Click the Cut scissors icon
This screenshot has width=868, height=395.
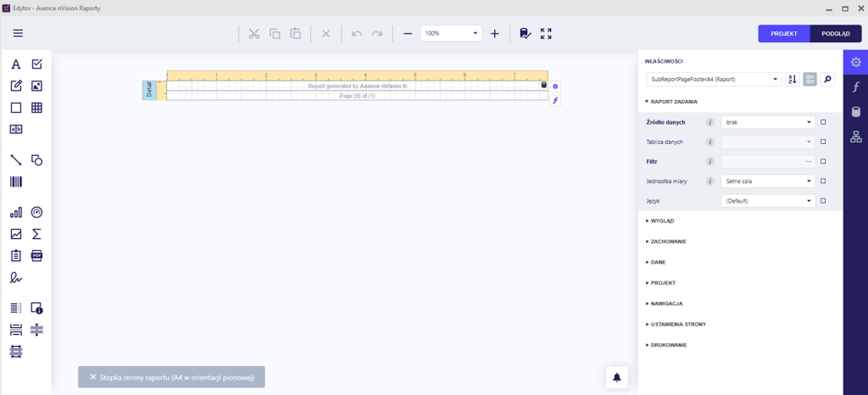click(x=254, y=34)
